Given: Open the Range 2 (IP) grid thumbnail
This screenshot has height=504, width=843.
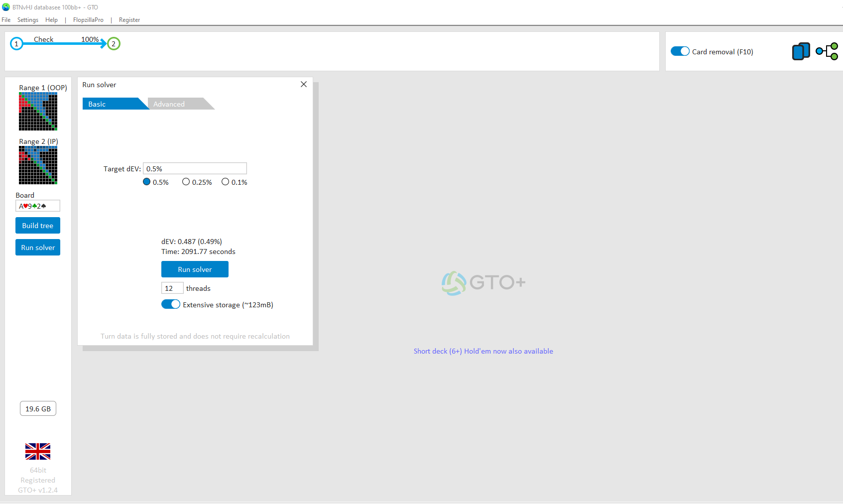Looking at the screenshot, I should (38, 165).
